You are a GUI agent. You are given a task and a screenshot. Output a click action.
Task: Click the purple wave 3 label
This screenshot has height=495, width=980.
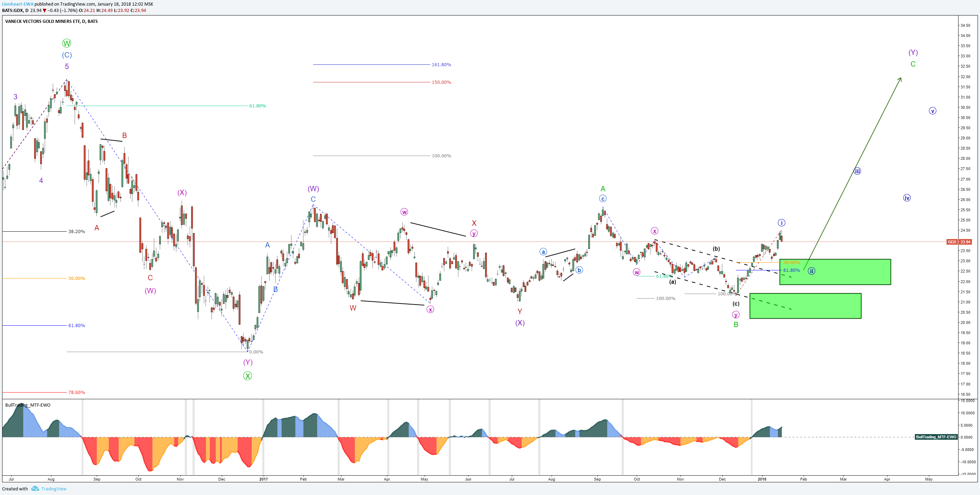[15, 96]
